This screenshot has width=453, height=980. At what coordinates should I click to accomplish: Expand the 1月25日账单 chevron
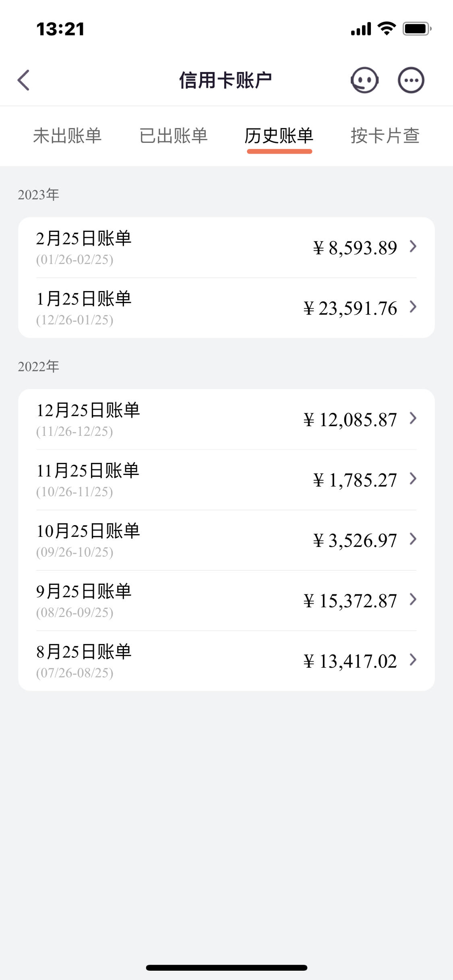point(413,307)
